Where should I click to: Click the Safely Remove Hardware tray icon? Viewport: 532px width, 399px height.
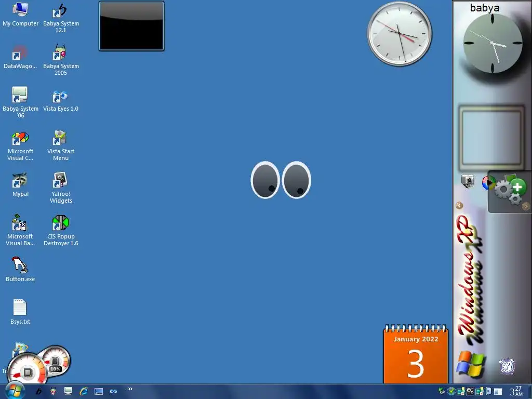442,392
